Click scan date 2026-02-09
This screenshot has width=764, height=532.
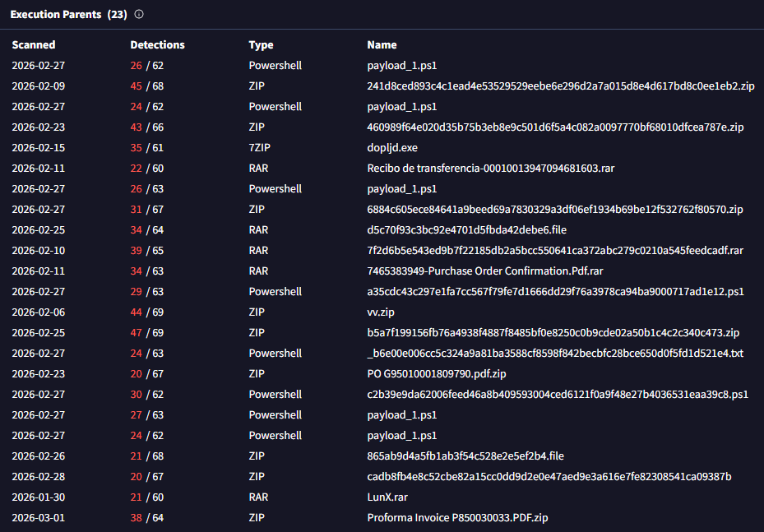tap(38, 86)
